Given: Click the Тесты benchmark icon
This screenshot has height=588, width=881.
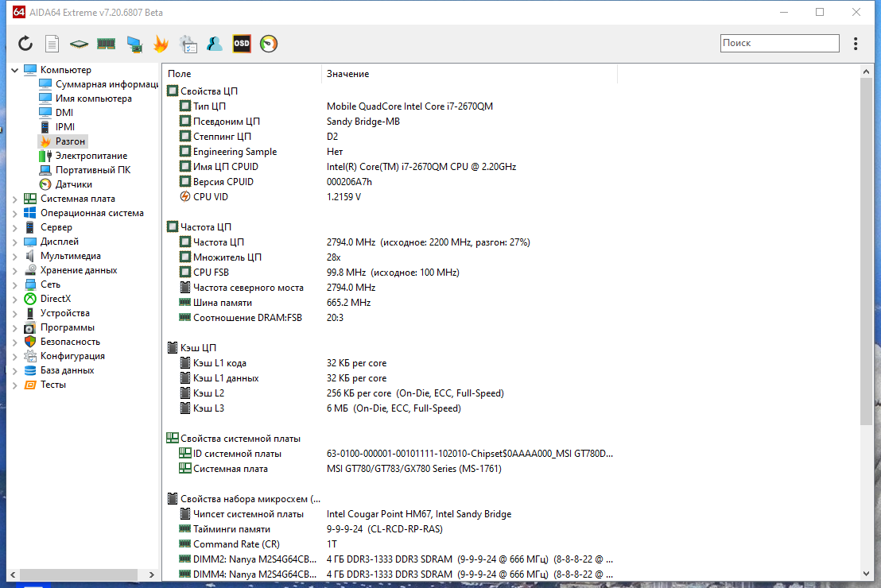Looking at the screenshot, I should pos(30,385).
